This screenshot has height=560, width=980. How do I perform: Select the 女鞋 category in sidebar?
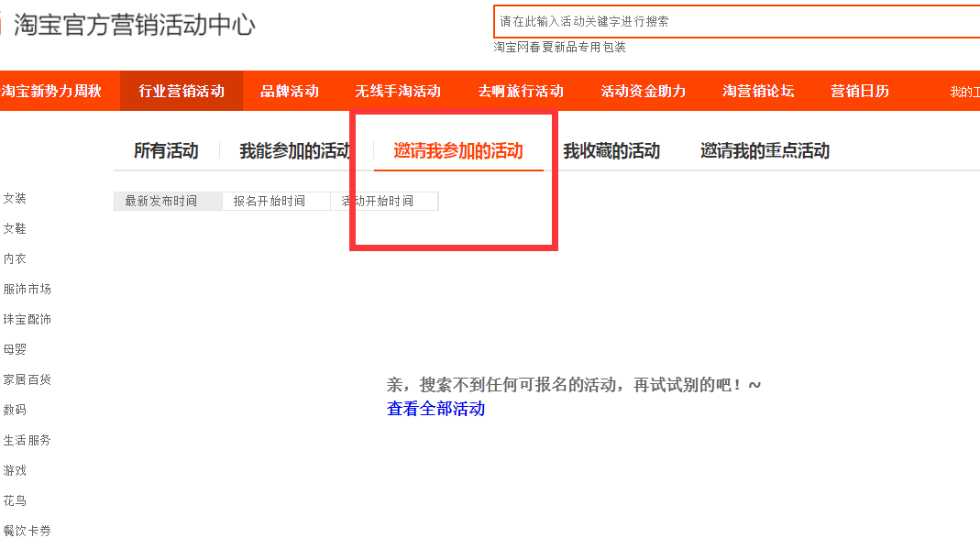(15, 229)
